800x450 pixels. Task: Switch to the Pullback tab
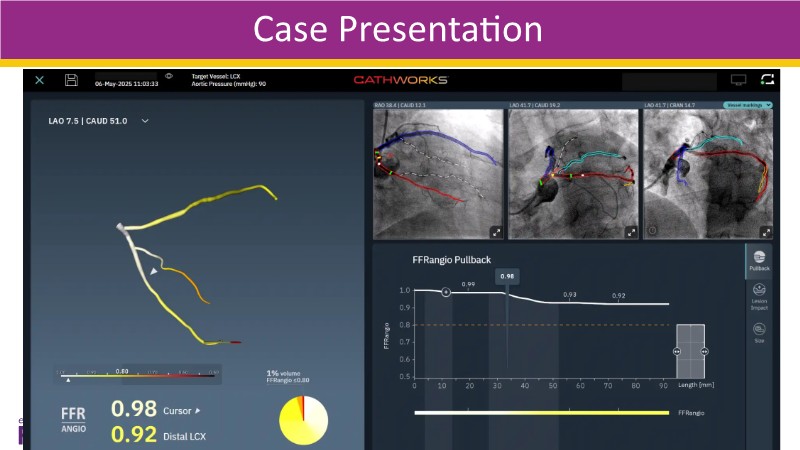coord(759,262)
